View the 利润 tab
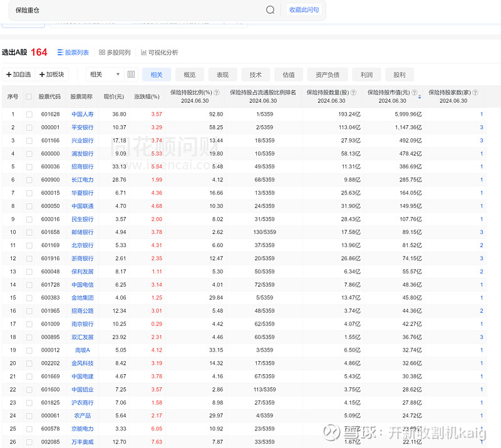Screen dimensions: 501x448 (366, 74)
